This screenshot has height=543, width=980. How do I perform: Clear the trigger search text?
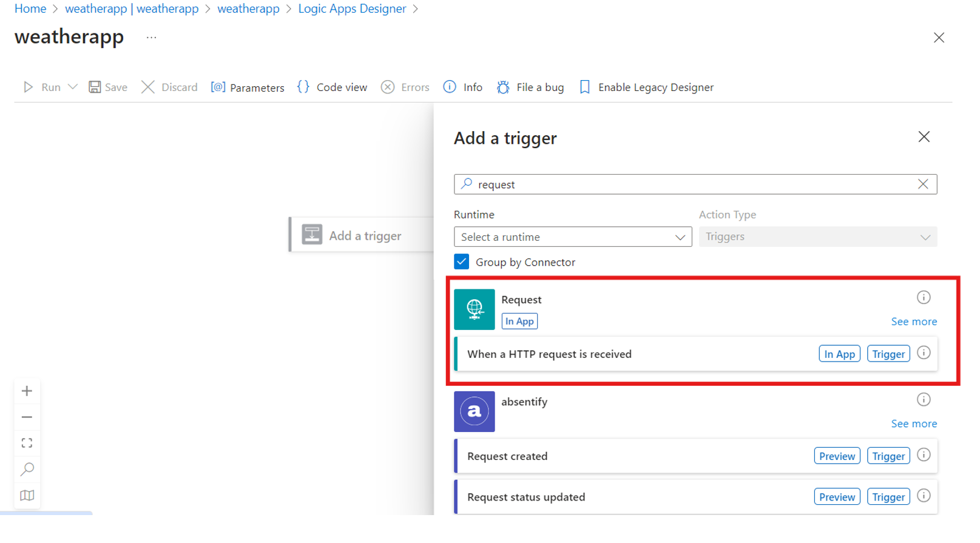point(922,184)
